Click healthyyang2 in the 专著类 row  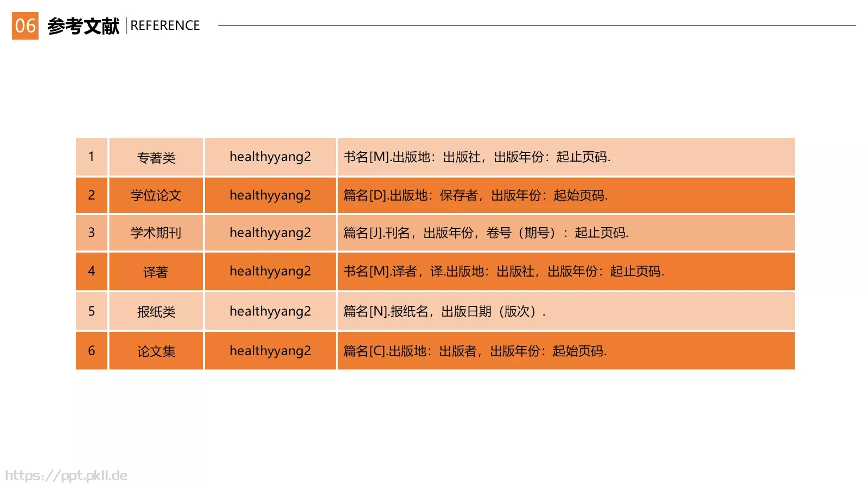270,157
